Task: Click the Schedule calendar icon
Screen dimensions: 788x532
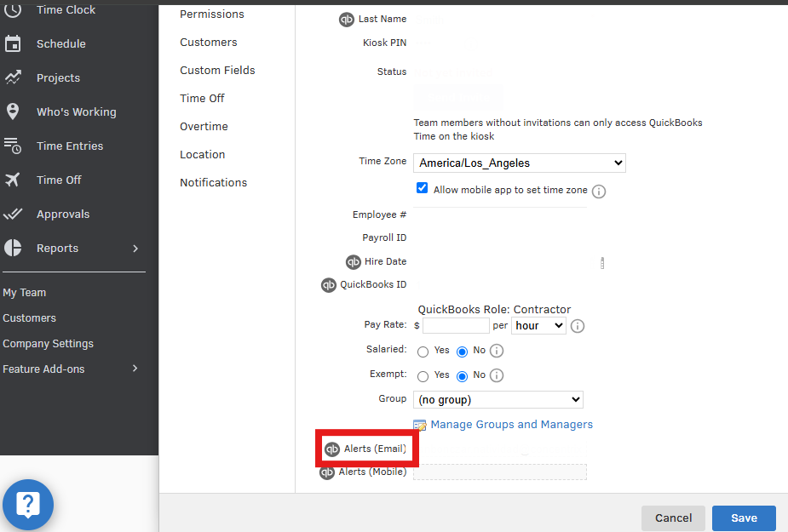Action: (x=13, y=43)
